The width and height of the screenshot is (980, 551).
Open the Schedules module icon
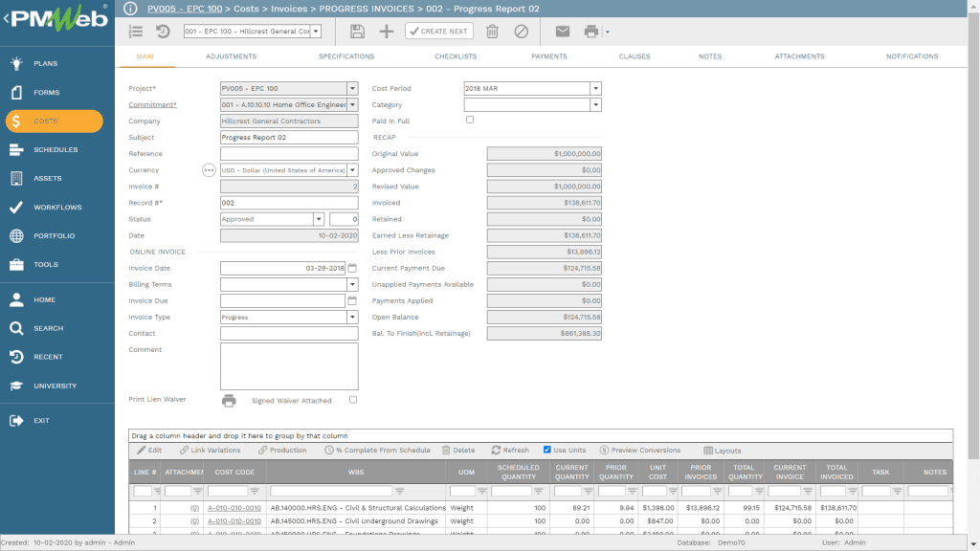(17, 149)
